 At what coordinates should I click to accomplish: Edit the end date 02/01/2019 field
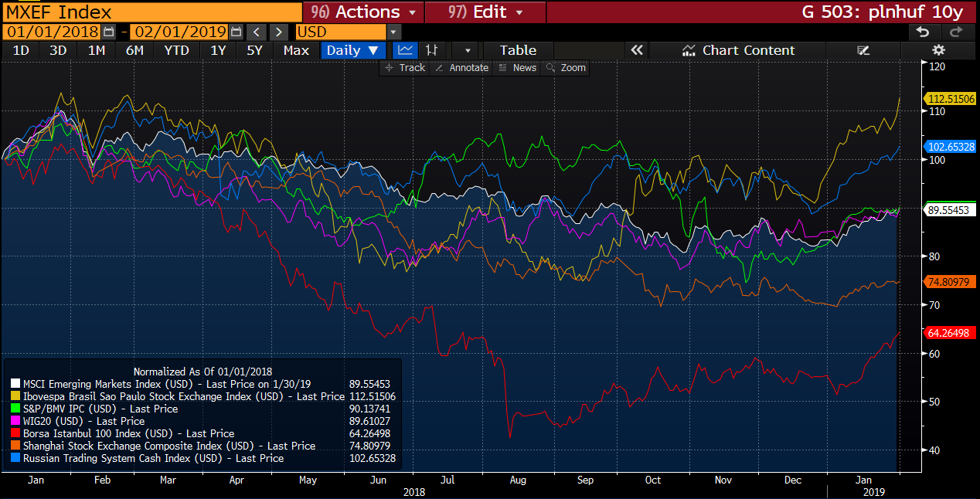click(x=179, y=32)
